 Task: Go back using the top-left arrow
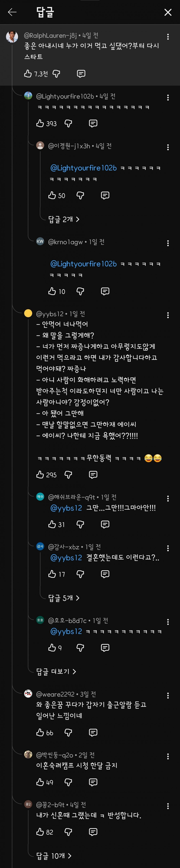coord(12,12)
